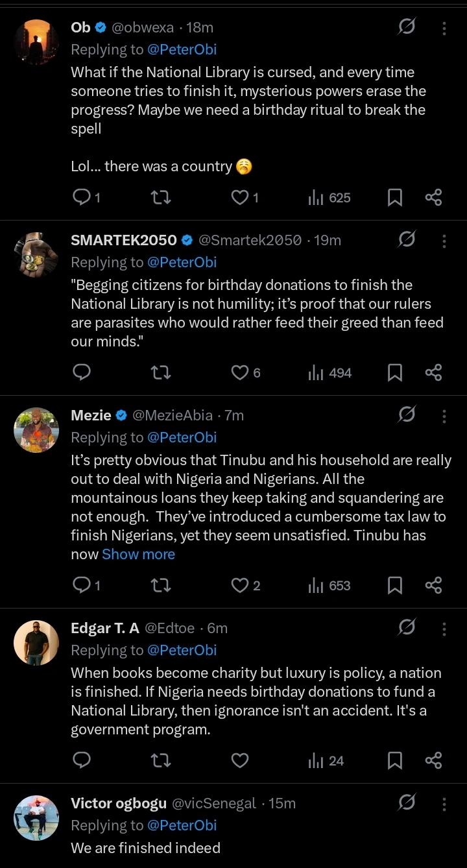
Task: Open Grok icon on Edgar T. A's tweet
Action: click(x=407, y=627)
